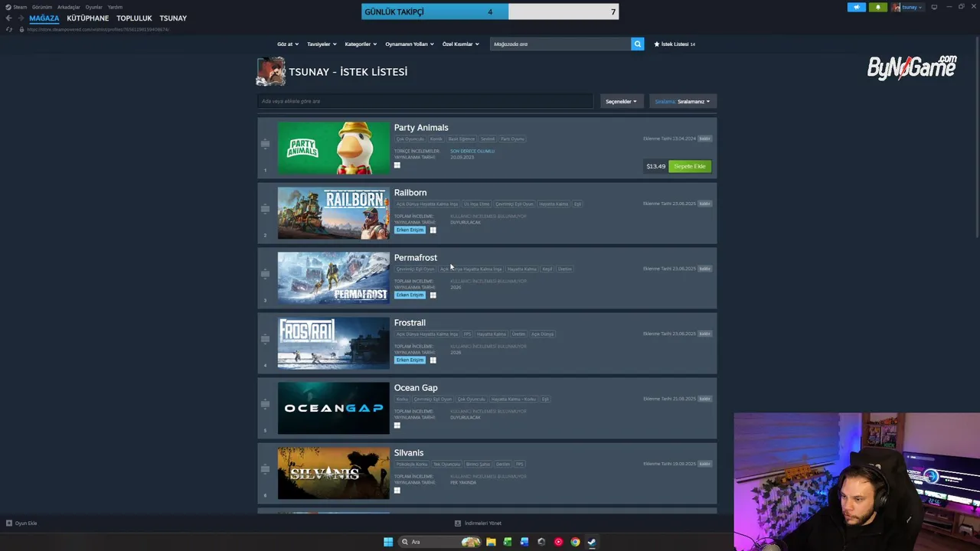Open the tsunay account dropdown at top right
Viewport: 980px width, 551px height.
click(x=908, y=7)
